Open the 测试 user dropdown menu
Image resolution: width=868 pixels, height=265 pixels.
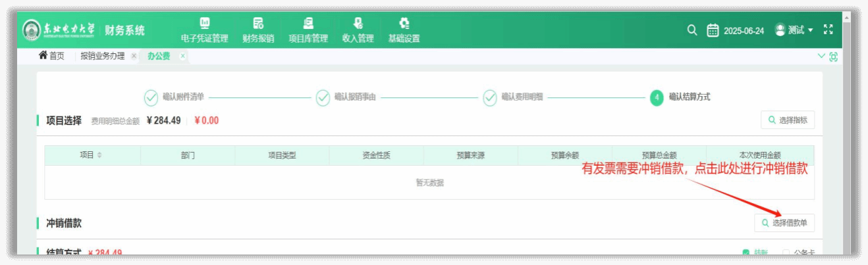pyautogui.click(x=794, y=30)
